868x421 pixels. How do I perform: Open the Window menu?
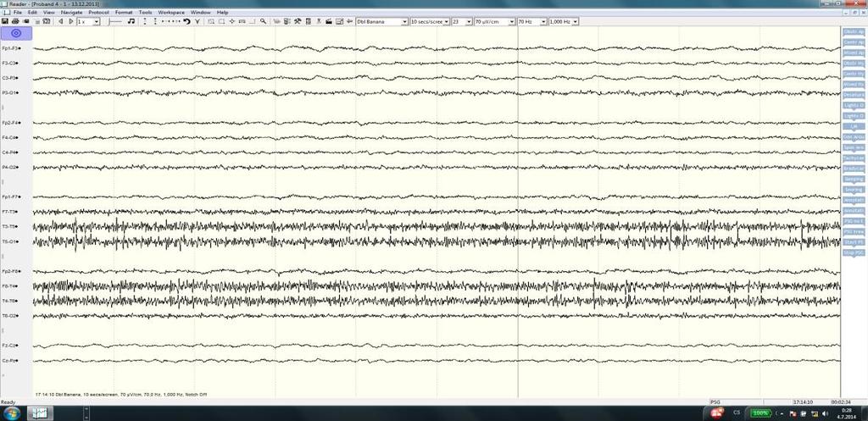[x=200, y=12]
